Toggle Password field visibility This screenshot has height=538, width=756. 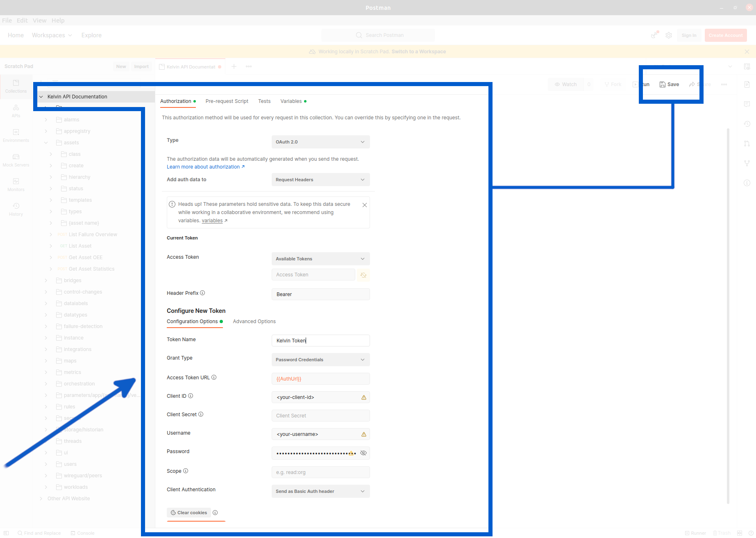363,453
